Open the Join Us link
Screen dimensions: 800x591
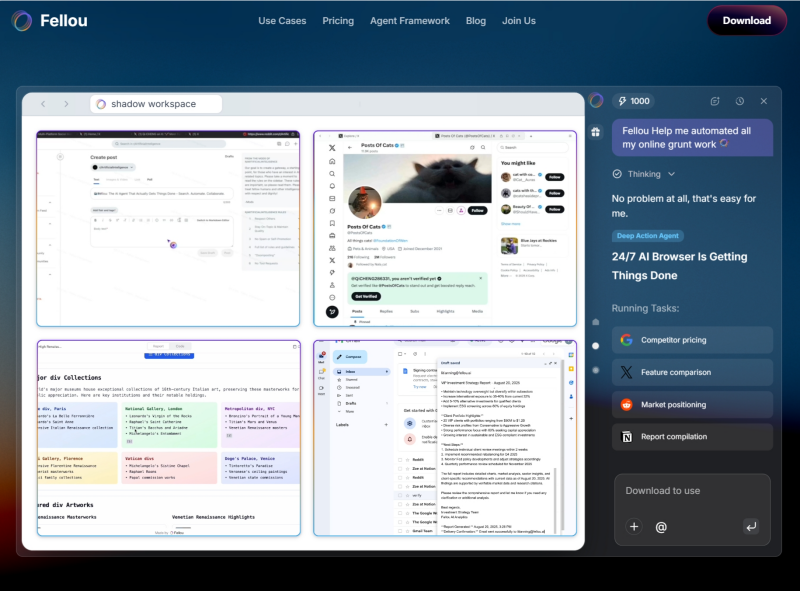click(519, 21)
